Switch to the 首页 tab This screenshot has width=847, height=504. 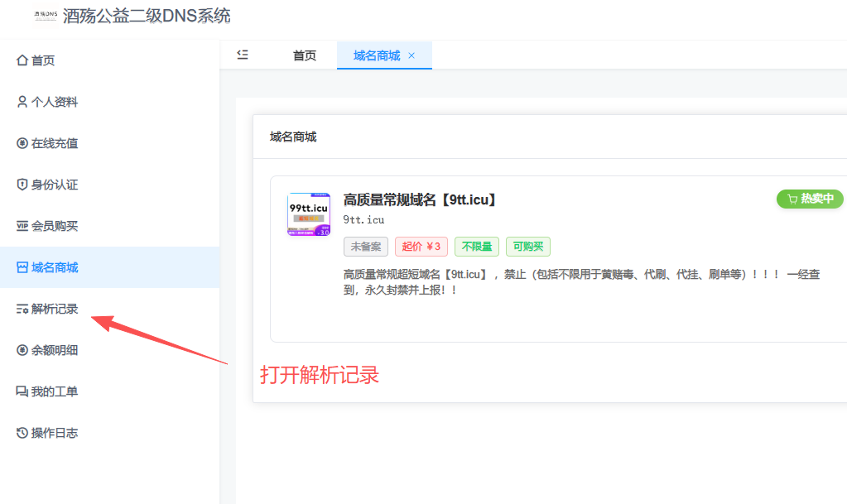(x=303, y=55)
